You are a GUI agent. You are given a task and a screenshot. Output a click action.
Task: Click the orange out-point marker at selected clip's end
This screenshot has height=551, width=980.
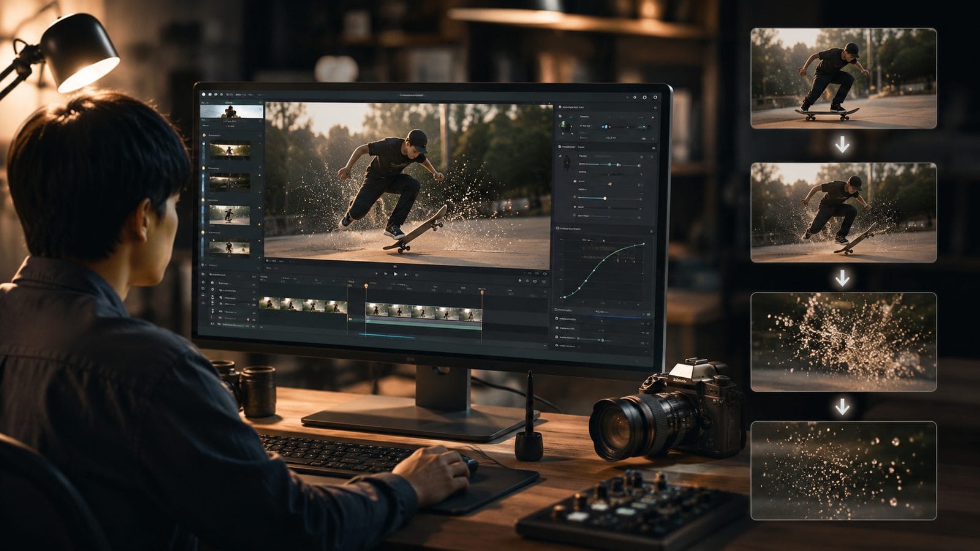482,293
